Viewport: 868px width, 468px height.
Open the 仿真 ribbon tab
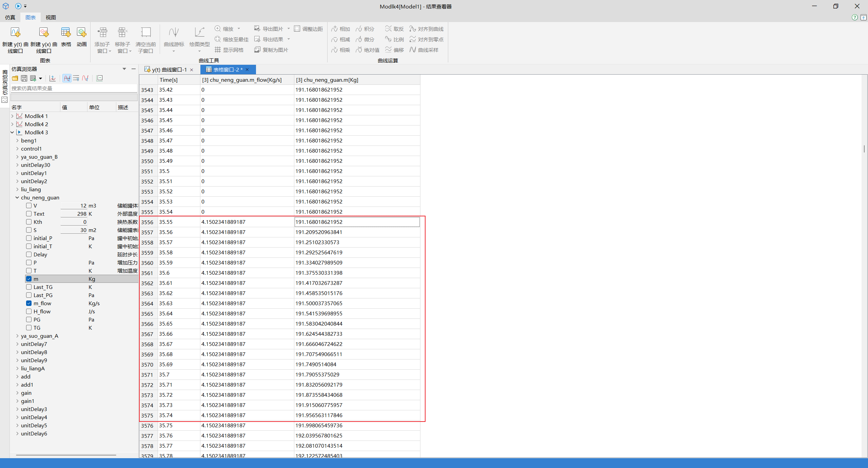10,17
